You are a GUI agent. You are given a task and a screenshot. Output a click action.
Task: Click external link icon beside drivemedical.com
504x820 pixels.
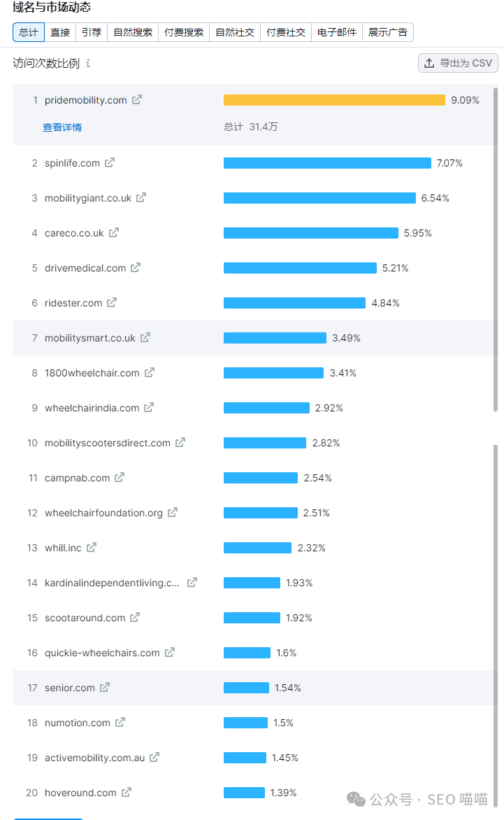pos(136,268)
